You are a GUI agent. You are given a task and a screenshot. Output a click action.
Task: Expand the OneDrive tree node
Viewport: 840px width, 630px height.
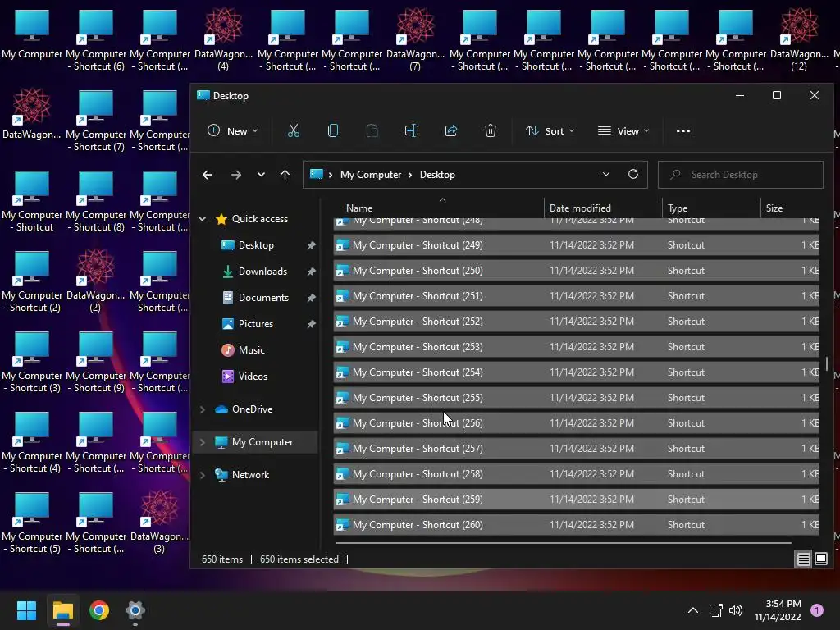coord(203,409)
